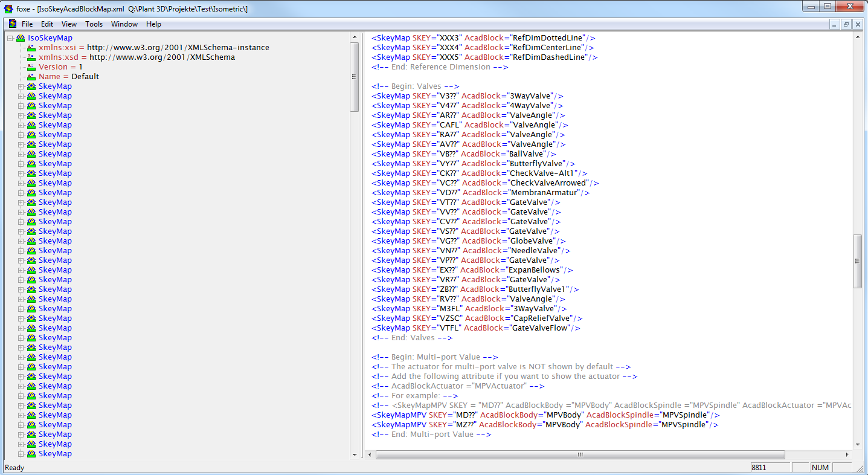Select the Name = Default tree item

click(69, 77)
